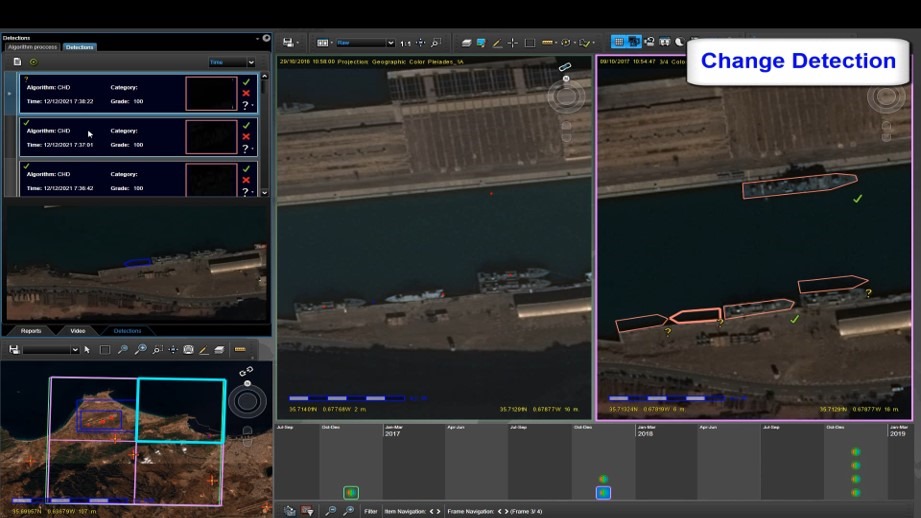Toggle grid view button in top toolbar
Image resolution: width=921 pixels, height=518 pixels.
click(x=618, y=42)
